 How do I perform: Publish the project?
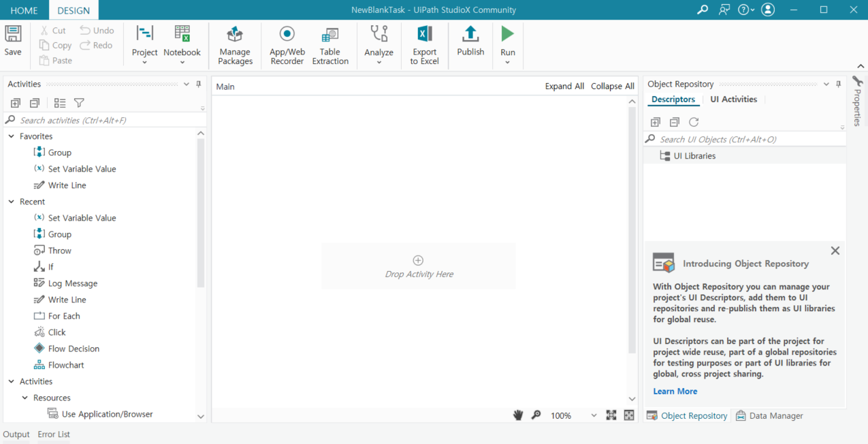pos(470,41)
